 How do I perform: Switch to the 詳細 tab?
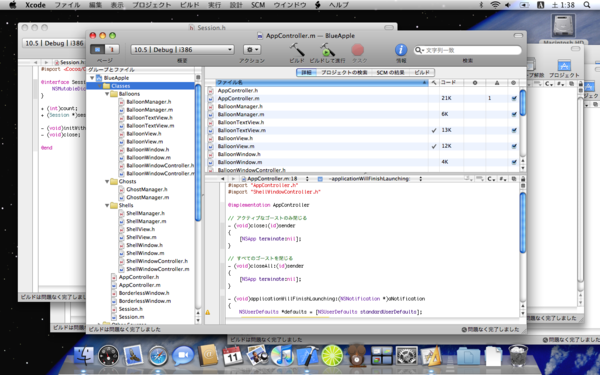tap(307, 72)
